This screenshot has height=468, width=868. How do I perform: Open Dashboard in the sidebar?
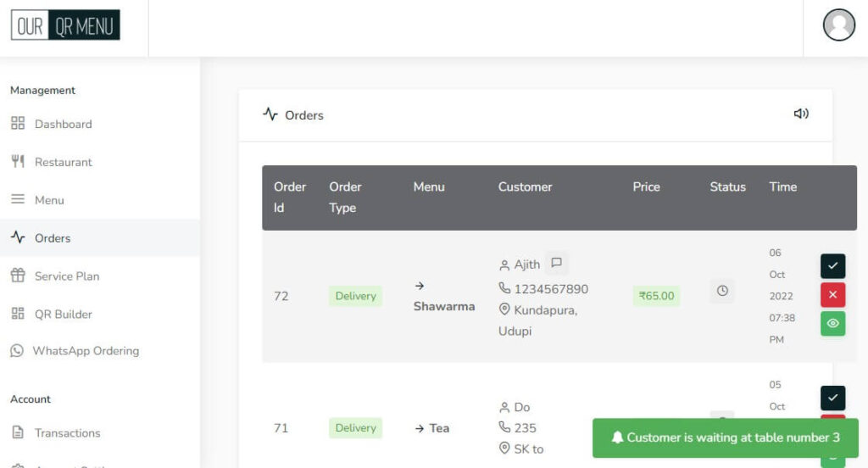tap(63, 124)
